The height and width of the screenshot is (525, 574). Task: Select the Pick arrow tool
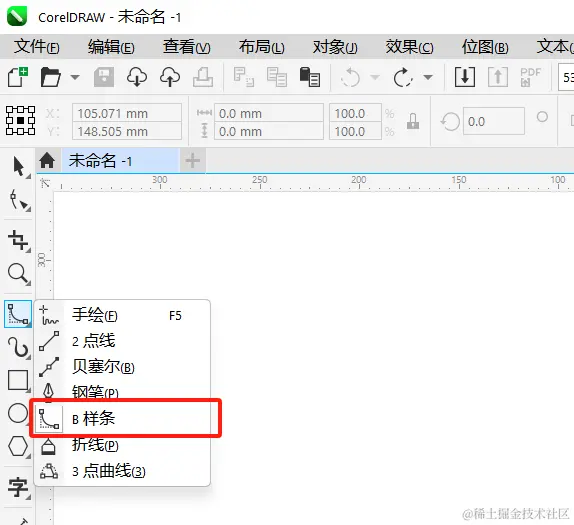click(x=18, y=167)
